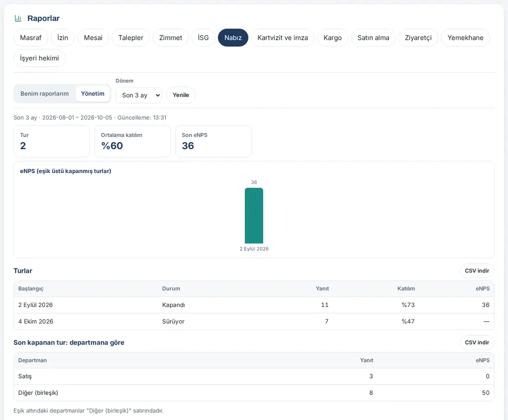Click the Son eNPS summary card
The height and width of the screenshot is (420, 508).
tap(213, 142)
